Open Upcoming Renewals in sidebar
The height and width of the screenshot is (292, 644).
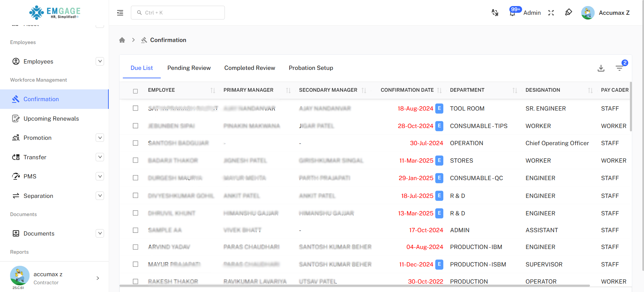click(x=51, y=119)
